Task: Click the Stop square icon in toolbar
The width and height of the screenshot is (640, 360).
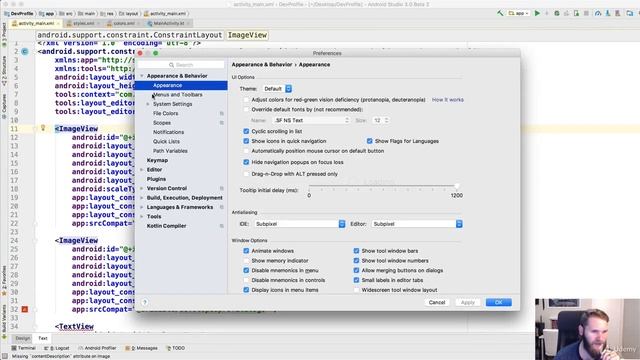Action: 587,13
